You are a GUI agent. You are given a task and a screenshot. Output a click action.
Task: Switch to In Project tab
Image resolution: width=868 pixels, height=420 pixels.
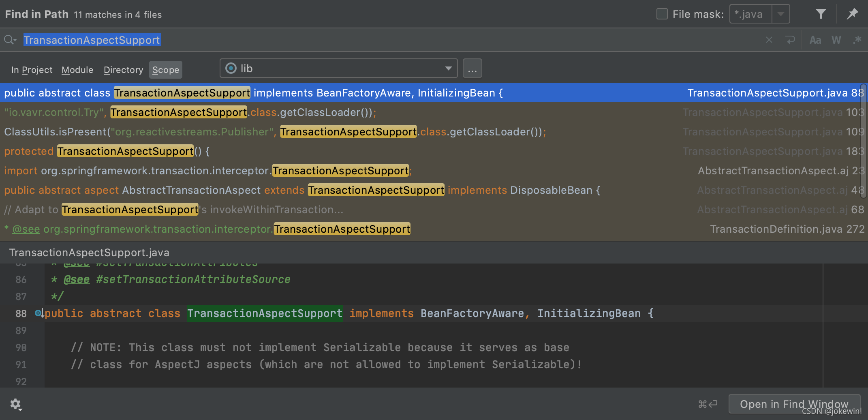pyautogui.click(x=32, y=70)
